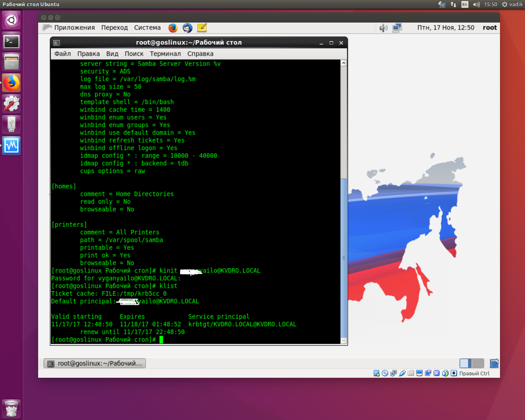Click krbtgt/KVDRO.LOCAL@KVDRO.LOCAL service principal text
The height and width of the screenshot is (420, 525).
point(242,324)
